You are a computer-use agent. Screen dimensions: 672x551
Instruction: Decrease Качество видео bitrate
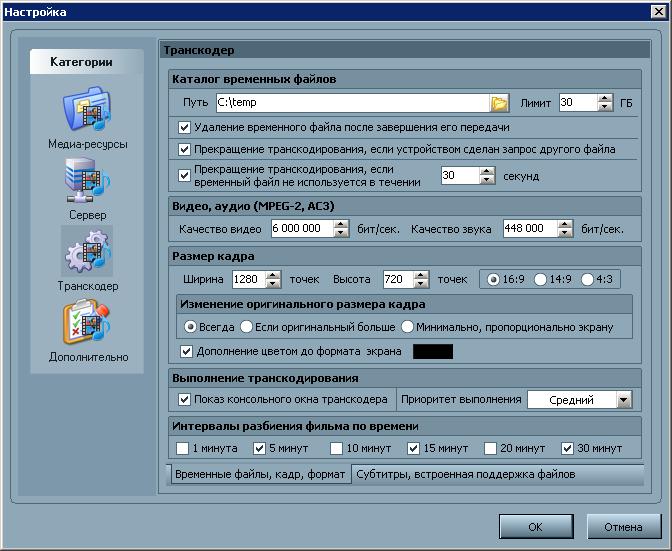[x=341, y=233]
